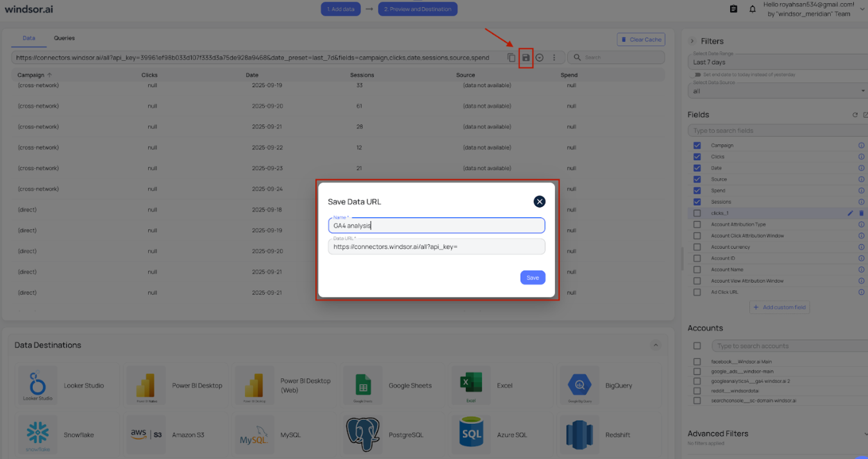Click the refresh icon in the Fields panel

(854, 114)
